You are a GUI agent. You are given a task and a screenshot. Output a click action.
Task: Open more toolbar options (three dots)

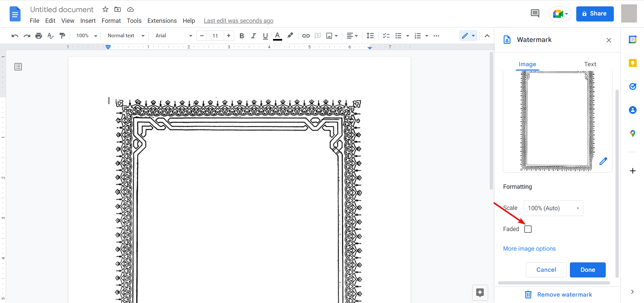[436, 36]
